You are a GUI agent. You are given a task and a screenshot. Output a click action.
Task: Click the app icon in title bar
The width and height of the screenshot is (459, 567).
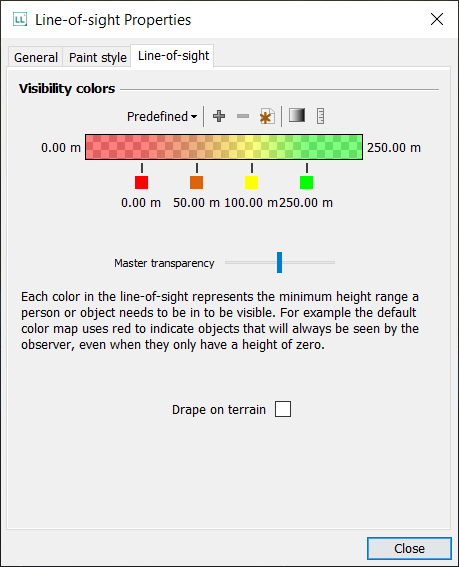click(20, 19)
